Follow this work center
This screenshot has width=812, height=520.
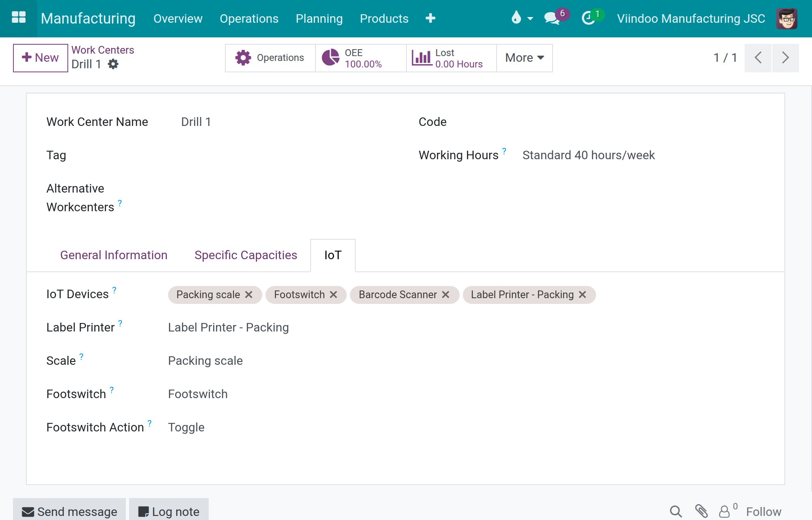(764, 512)
